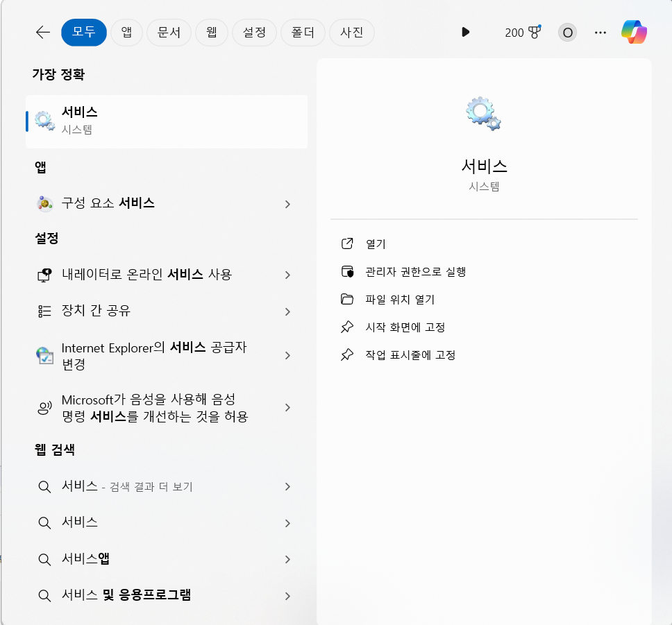The height and width of the screenshot is (625, 672).
Task: Select the top 서비스 시스템 result
Action: coord(167,121)
